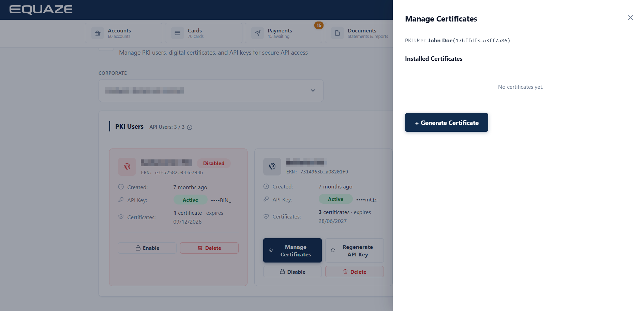Image resolution: width=644 pixels, height=311 pixels.
Task: Click the Installed Certificates heading
Action: click(434, 59)
